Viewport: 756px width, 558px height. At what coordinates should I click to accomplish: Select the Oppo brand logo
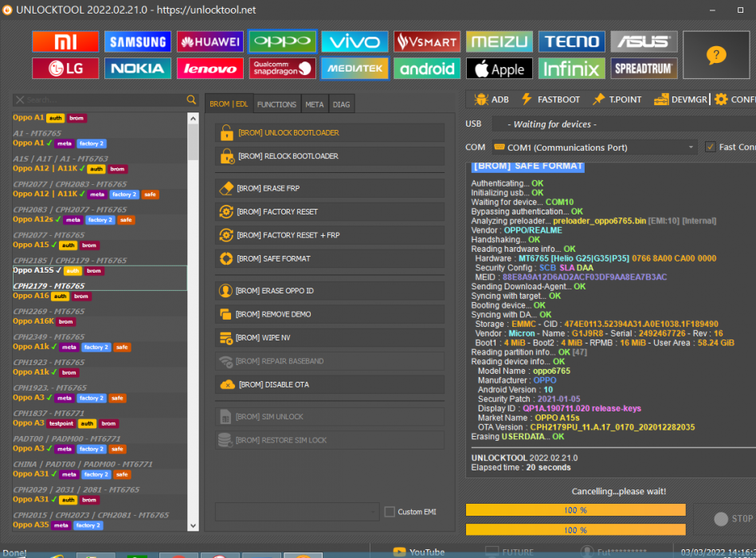tap(282, 41)
